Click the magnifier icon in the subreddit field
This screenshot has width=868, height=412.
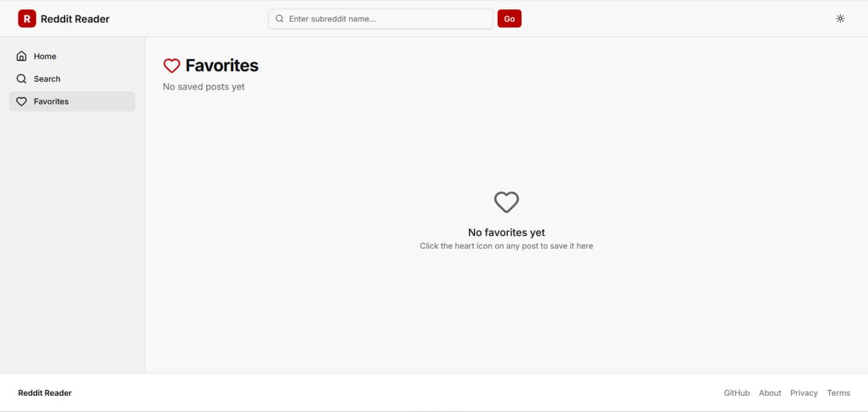(x=279, y=19)
